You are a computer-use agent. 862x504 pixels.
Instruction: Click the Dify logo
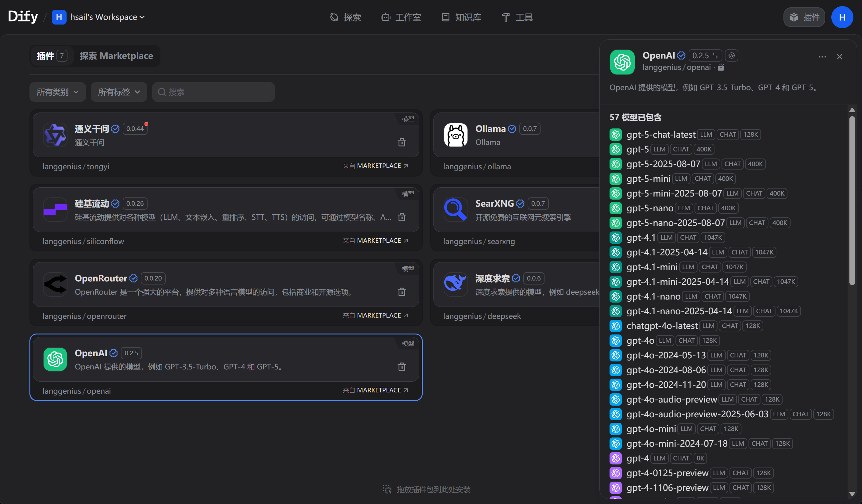(x=23, y=17)
